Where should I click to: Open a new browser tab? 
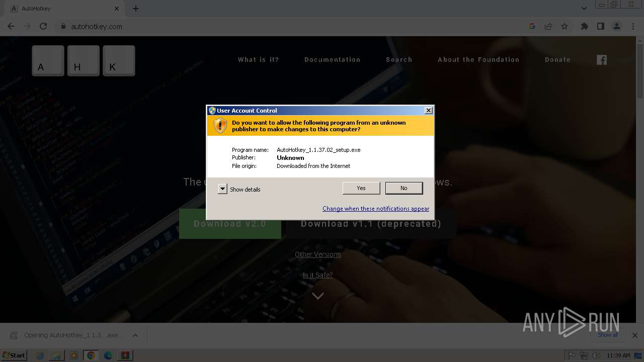pos(136,9)
